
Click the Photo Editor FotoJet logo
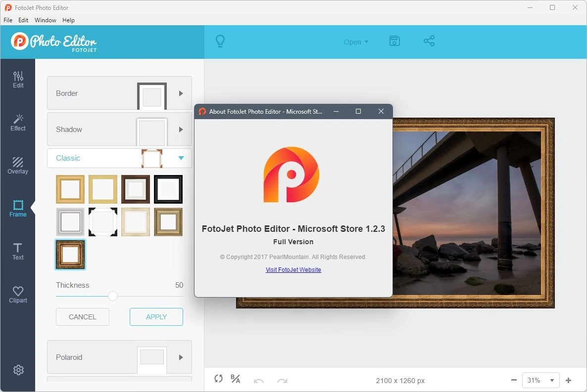[54, 42]
